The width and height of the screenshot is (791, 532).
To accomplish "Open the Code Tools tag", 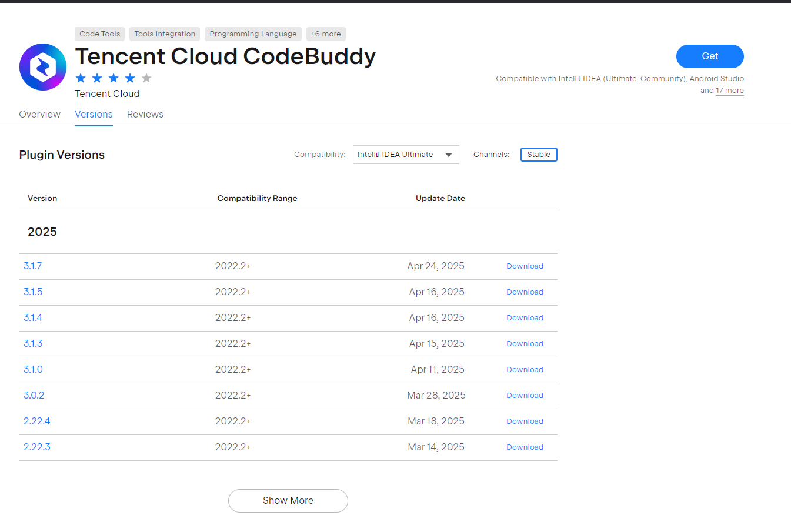I will pyautogui.click(x=100, y=34).
